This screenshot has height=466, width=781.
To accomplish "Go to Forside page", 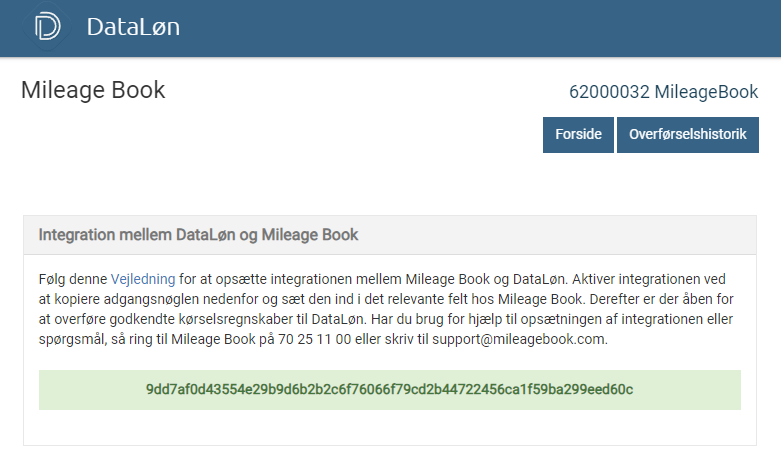I will [578, 134].
